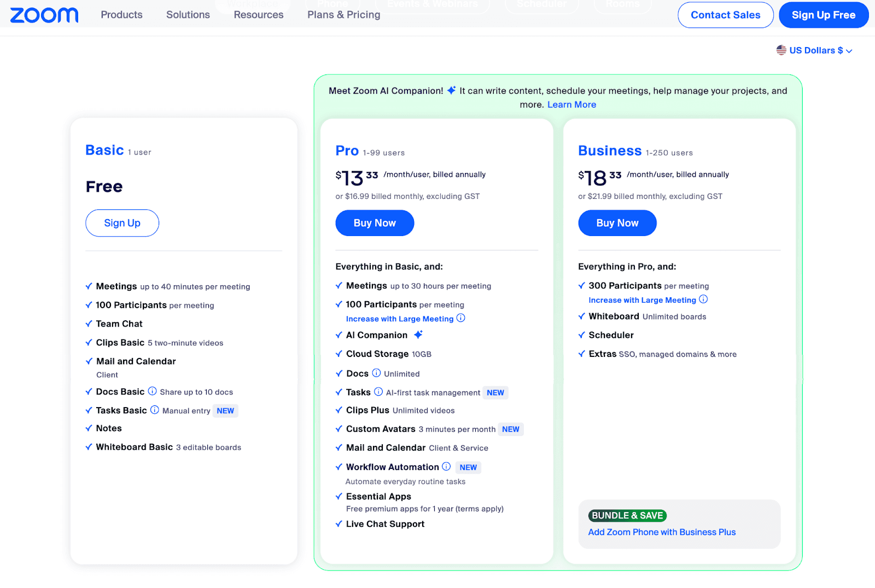
Task: Open the Learn More link about AI Companion
Action: (571, 104)
